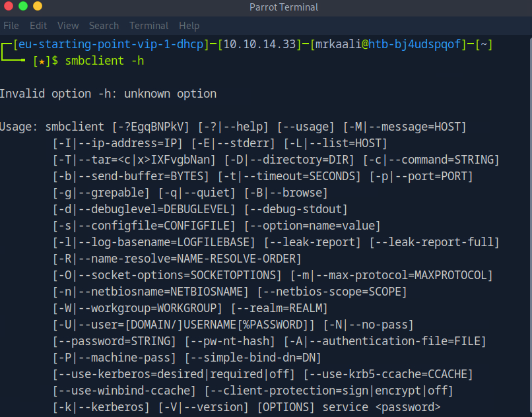Image resolution: width=532 pixels, height=417 pixels.
Task: Click the star symbol in the prompt
Action: (40, 61)
